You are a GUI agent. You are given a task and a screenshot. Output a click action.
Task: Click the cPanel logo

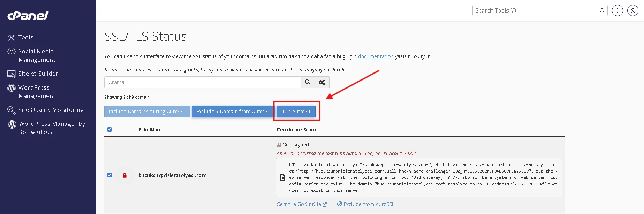click(x=28, y=16)
